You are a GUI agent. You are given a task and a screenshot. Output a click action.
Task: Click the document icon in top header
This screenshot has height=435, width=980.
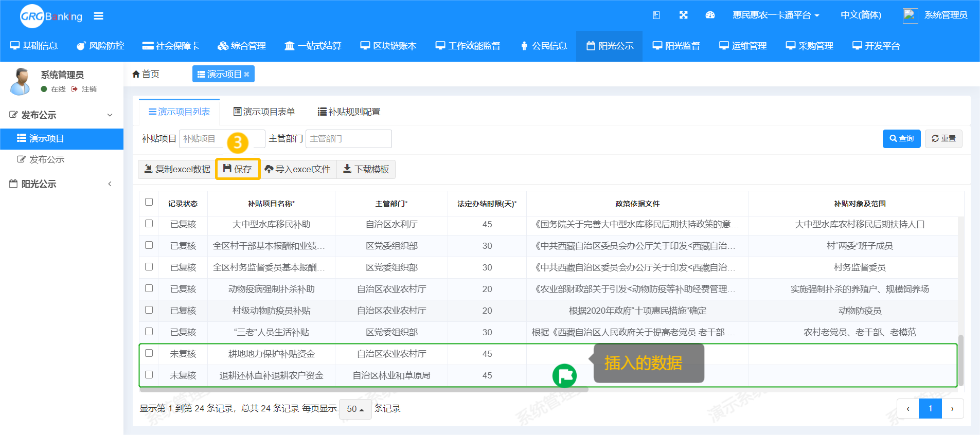(x=656, y=15)
